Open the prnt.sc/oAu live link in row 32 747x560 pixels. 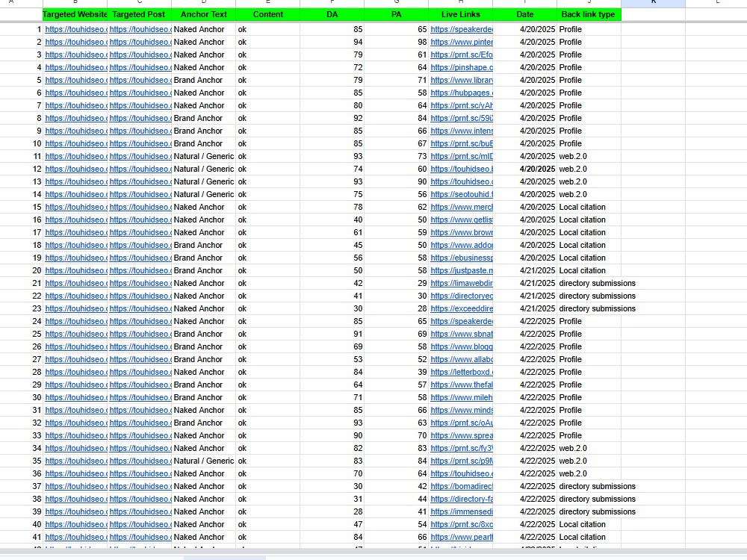(462, 423)
